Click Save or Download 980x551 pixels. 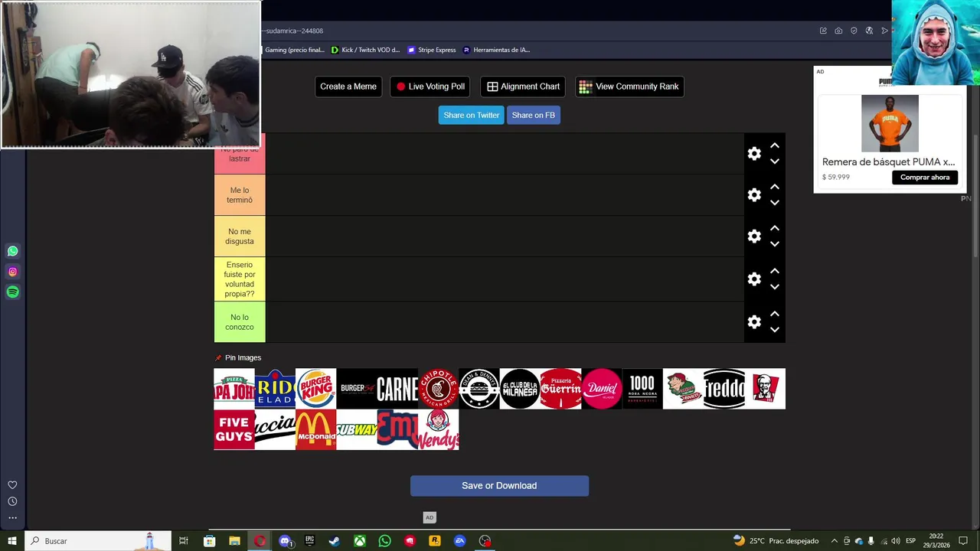(x=499, y=485)
